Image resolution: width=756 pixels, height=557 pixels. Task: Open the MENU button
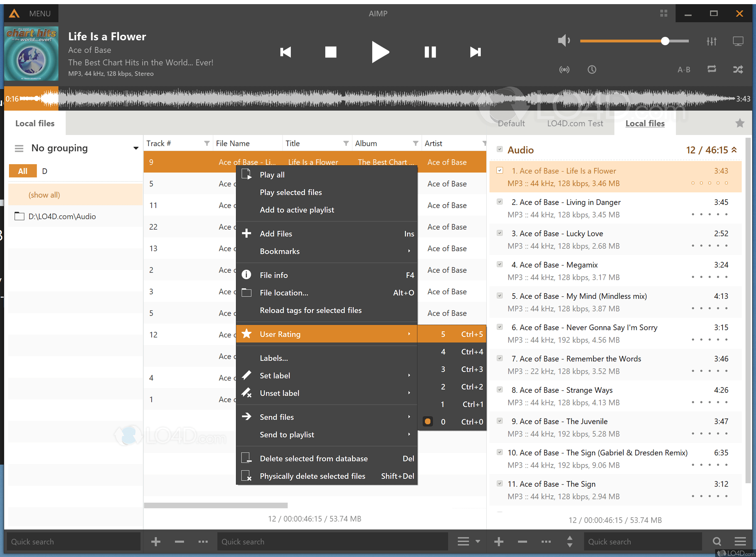pyautogui.click(x=31, y=13)
